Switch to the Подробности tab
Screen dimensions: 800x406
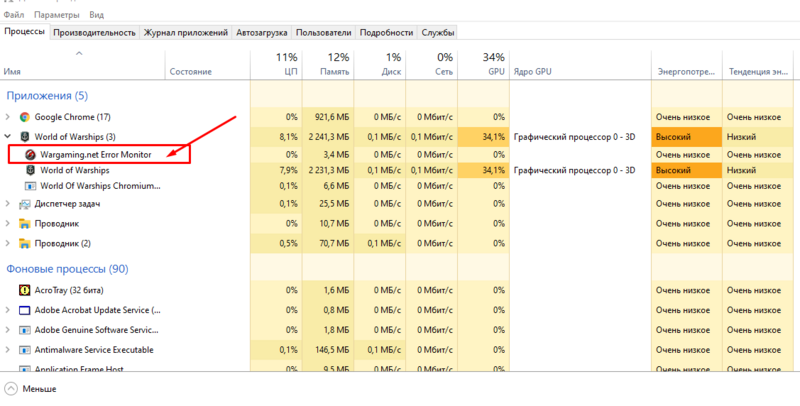pos(386,33)
